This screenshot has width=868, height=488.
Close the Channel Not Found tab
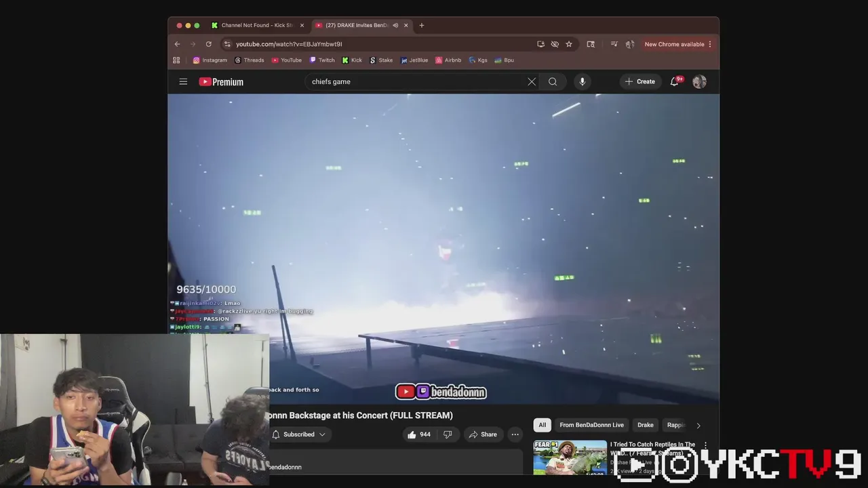(302, 25)
